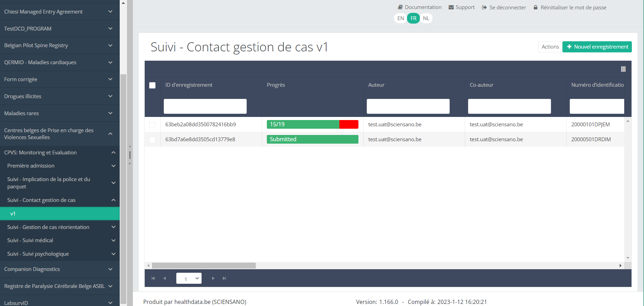Open Suivi - Suivi médical menu item
644x306 pixels.
pos(60,240)
